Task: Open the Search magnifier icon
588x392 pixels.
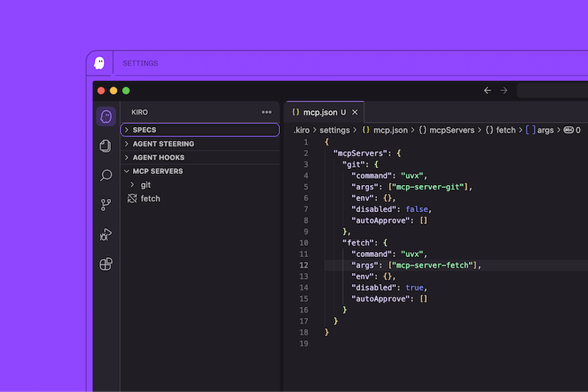Action: coord(106,175)
